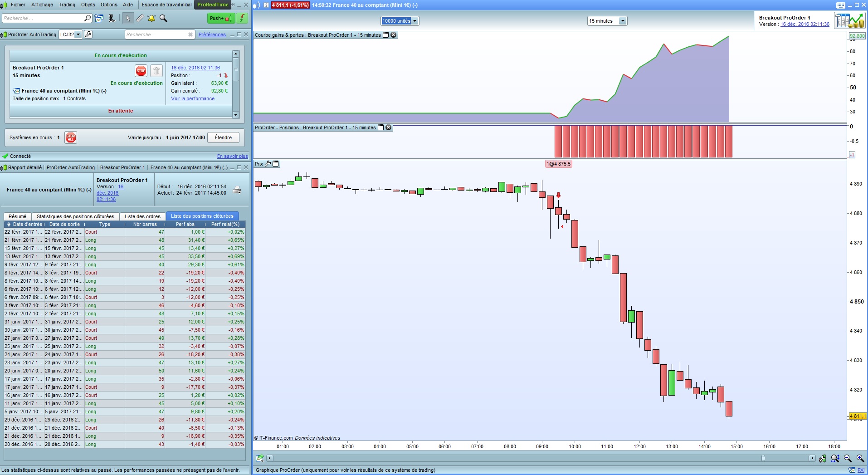This screenshot has height=475, width=868.
Task: Zoom in the chart horizontally
Action: [x=860, y=458]
